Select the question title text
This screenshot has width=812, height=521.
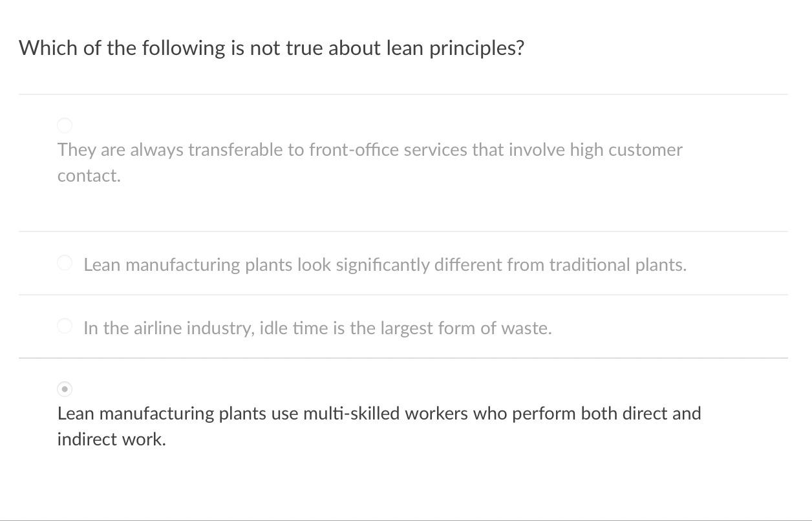[272, 47]
